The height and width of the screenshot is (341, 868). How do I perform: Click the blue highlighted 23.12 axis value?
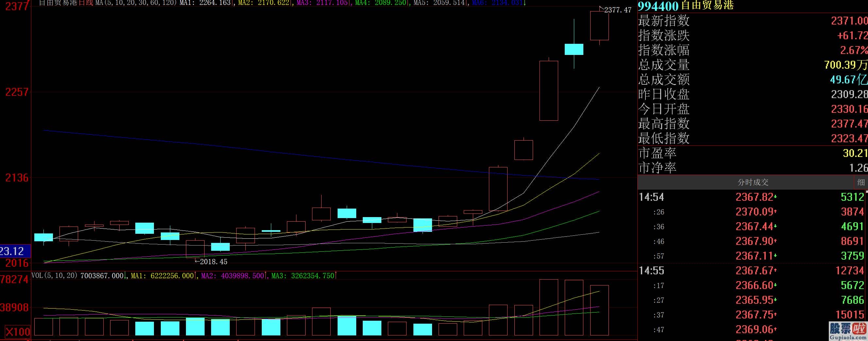pyautogui.click(x=15, y=251)
